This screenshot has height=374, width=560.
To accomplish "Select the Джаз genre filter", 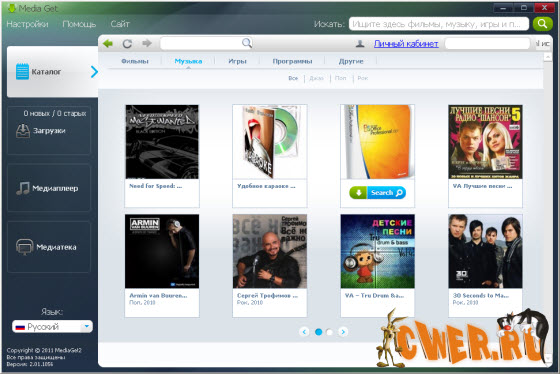I will 316,78.
